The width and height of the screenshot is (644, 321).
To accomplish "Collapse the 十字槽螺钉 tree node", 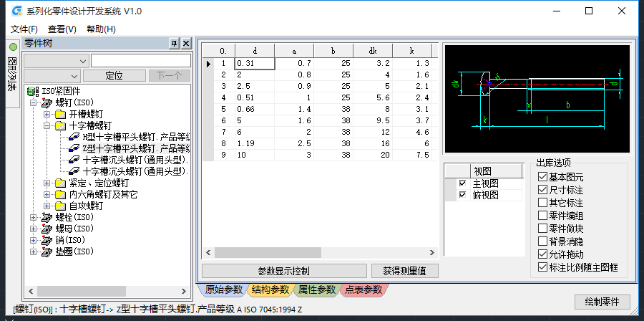I will tap(47, 125).
